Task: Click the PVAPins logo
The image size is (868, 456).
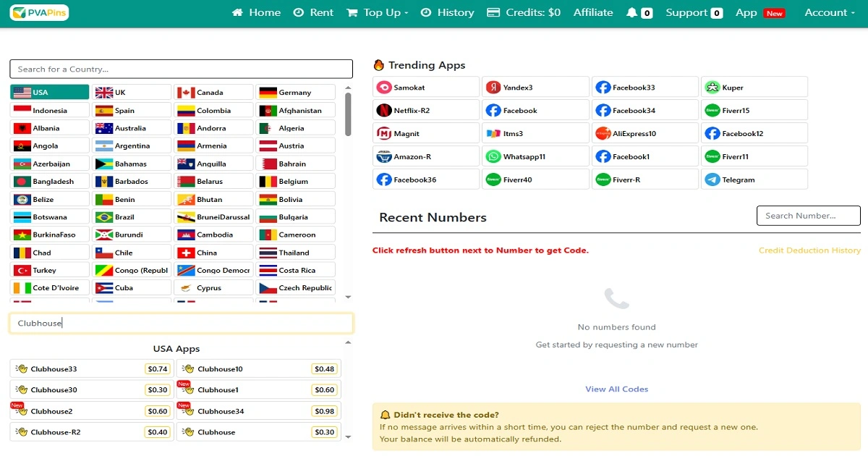Action: point(40,12)
